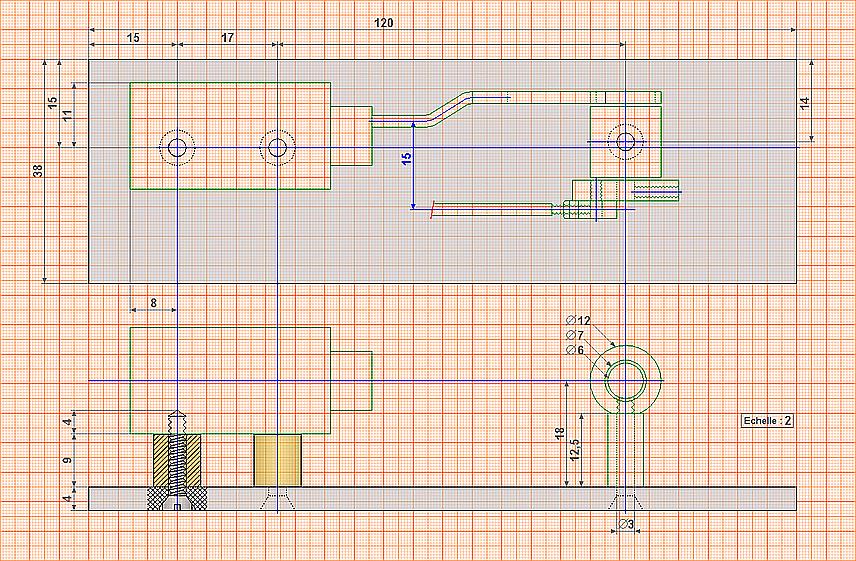The image size is (856, 561).
Task: Click the 'Echelle : 2' scale label
Action: pos(767,421)
